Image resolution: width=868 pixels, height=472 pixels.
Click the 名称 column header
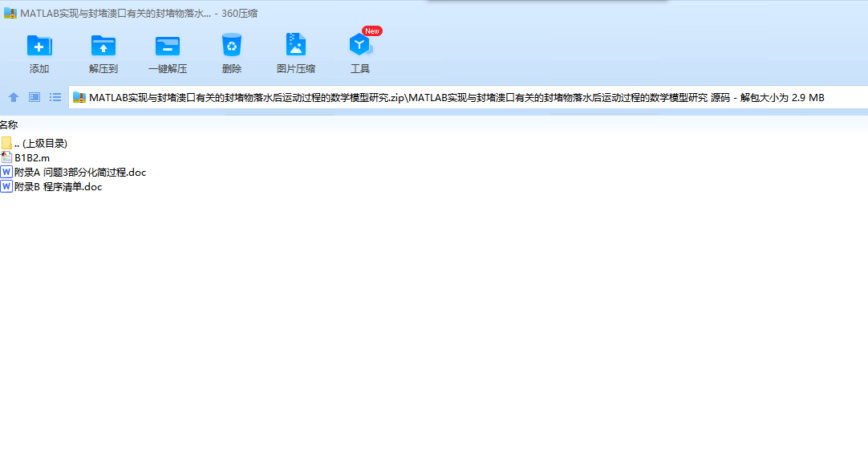point(9,125)
